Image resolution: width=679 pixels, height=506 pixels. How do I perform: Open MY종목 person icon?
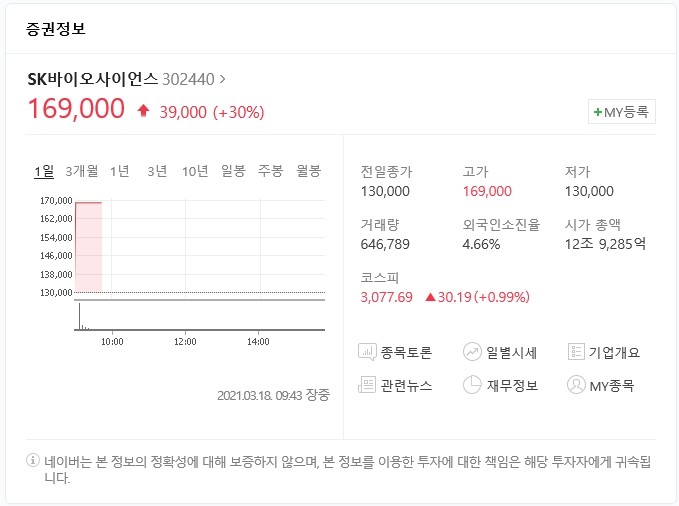(576, 385)
